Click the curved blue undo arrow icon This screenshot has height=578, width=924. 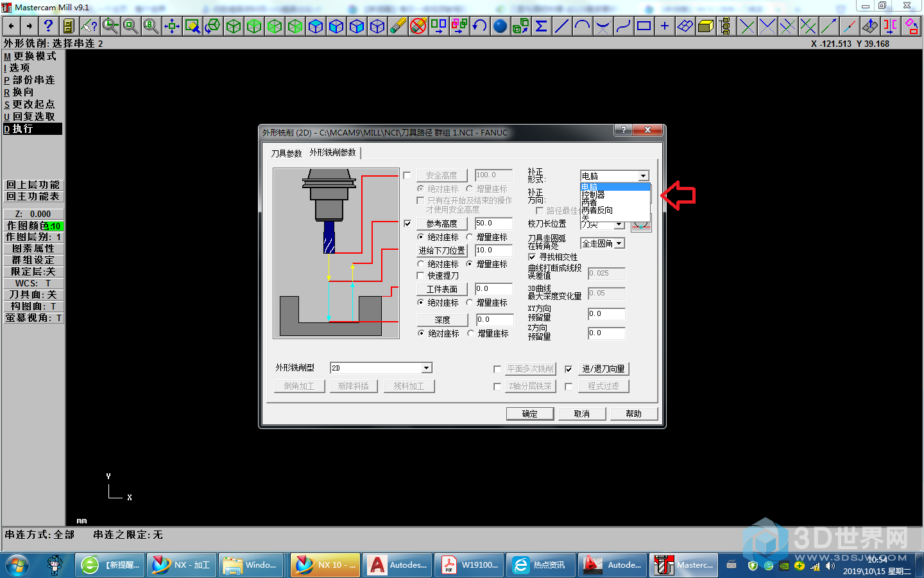pos(479,26)
